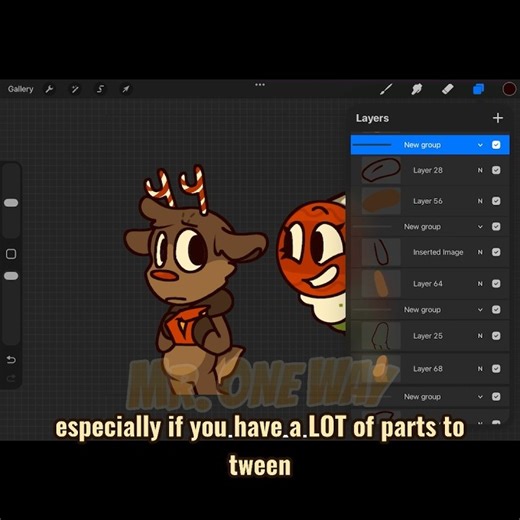Hide Layer 25 with its checkbox

496,336
